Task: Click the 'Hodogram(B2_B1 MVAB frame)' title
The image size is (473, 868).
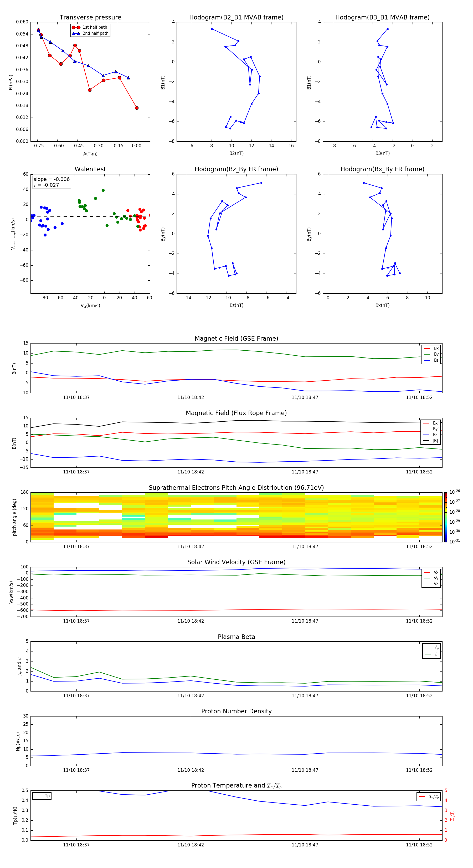Action: tap(236, 17)
